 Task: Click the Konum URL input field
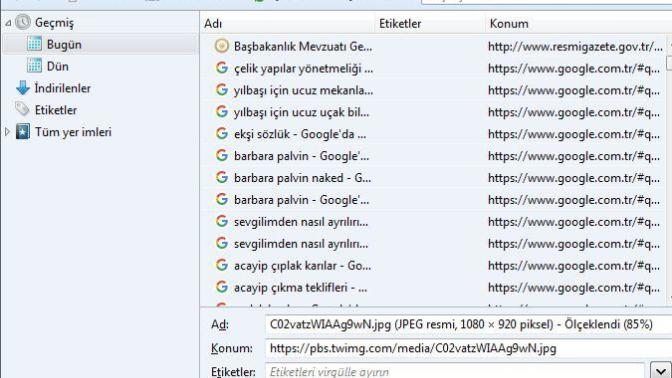pyautogui.click(x=468, y=348)
